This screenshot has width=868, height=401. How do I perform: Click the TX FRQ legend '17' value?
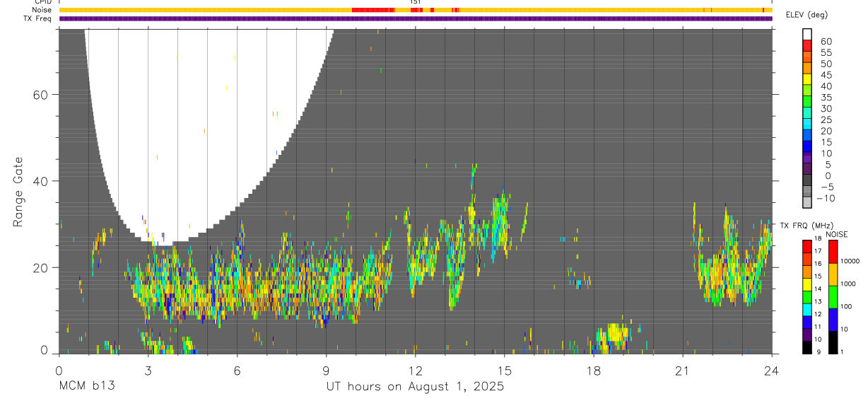point(818,251)
